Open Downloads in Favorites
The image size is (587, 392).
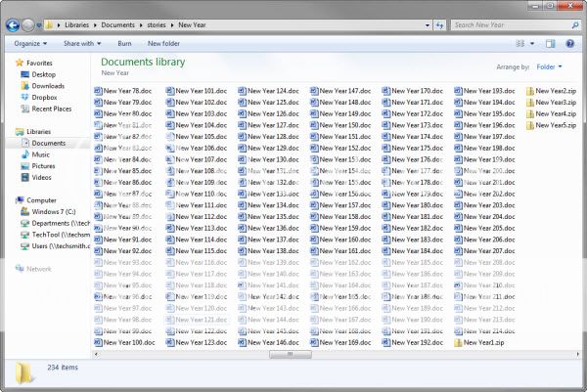pos(48,86)
